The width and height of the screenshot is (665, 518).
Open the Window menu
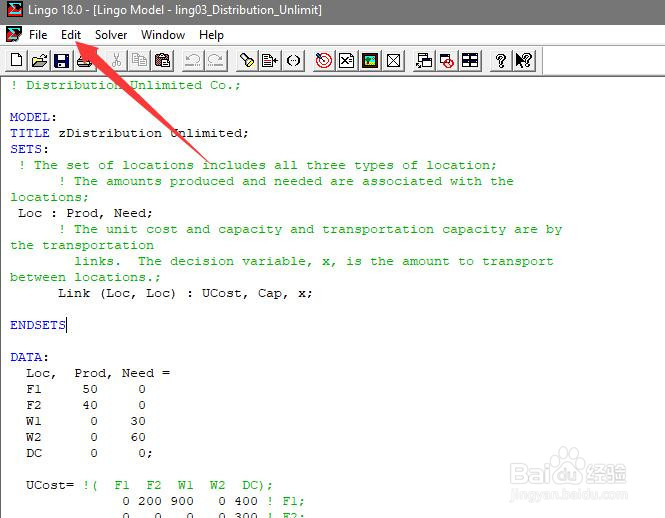click(163, 35)
